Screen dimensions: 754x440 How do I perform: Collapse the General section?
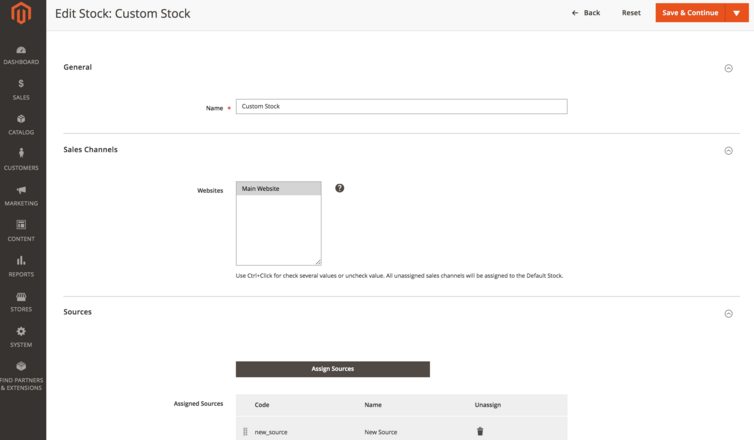[x=728, y=68]
